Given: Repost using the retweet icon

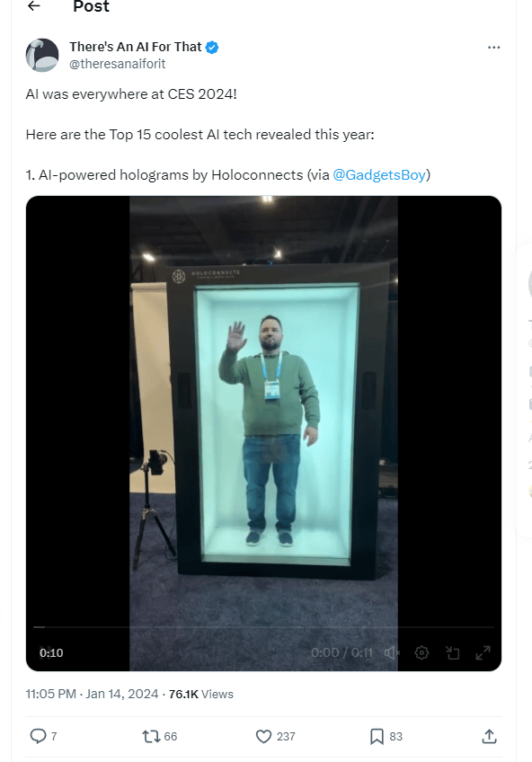Looking at the screenshot, I should tap(151, 737).
